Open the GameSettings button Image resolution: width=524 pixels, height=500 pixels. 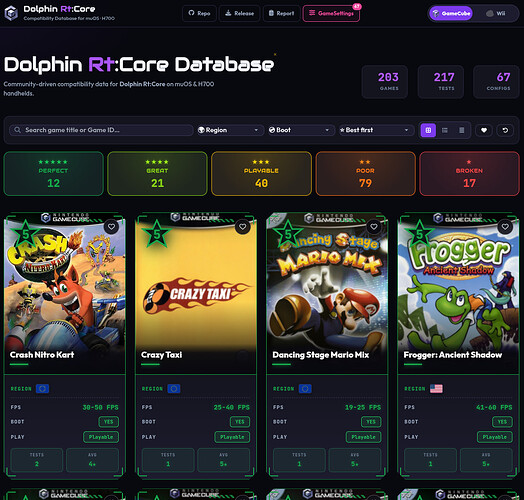coord(331,13)
